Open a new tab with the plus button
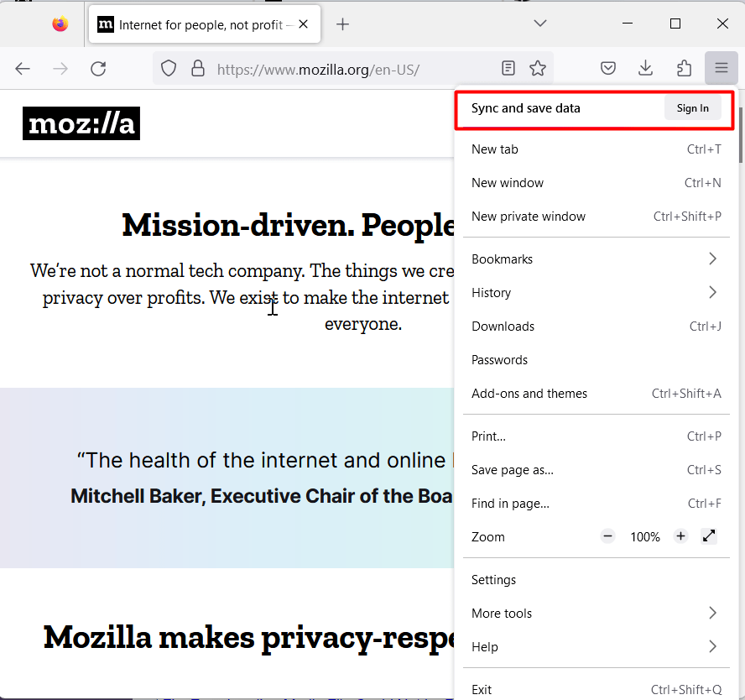Screen dimensions: 745x700 342,24
